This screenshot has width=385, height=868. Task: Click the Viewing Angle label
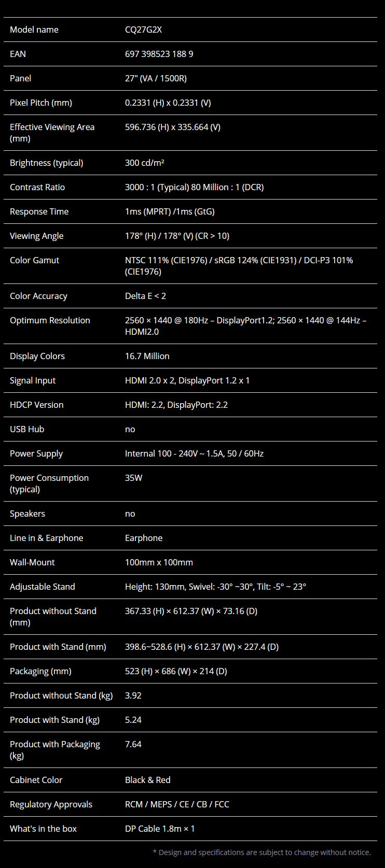pyautogui.click(x=36, y=236)
